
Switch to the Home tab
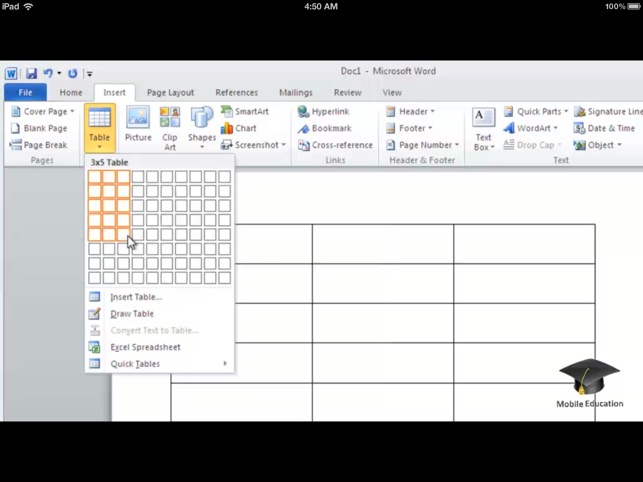(x=71, y=92)
